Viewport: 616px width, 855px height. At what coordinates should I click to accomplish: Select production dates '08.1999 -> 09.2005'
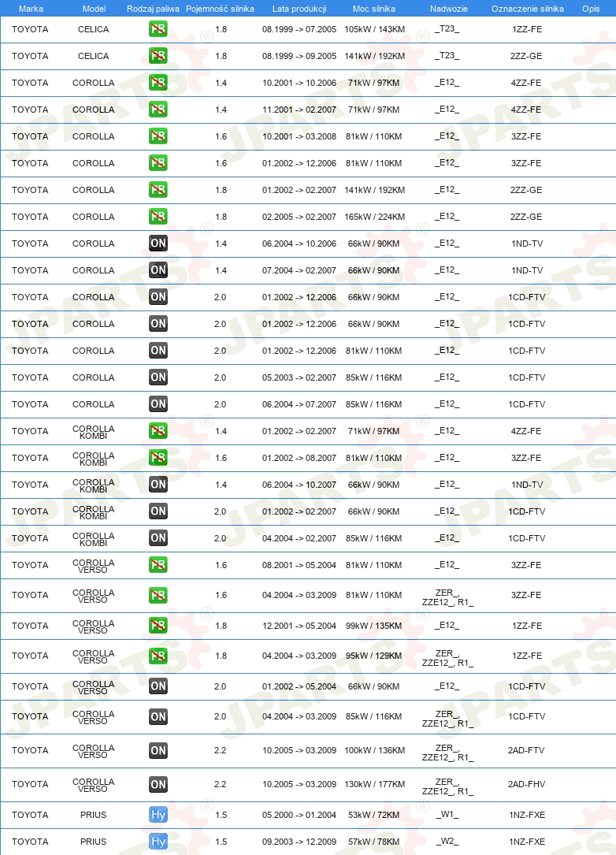[299, 56]
